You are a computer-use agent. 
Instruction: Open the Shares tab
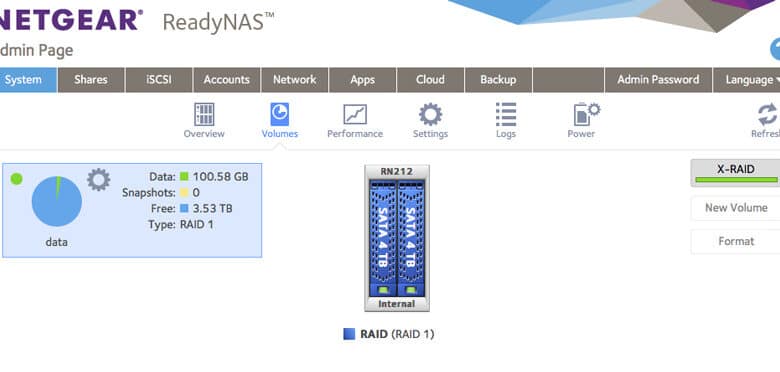pyautogui.click(x=91, y=80)
